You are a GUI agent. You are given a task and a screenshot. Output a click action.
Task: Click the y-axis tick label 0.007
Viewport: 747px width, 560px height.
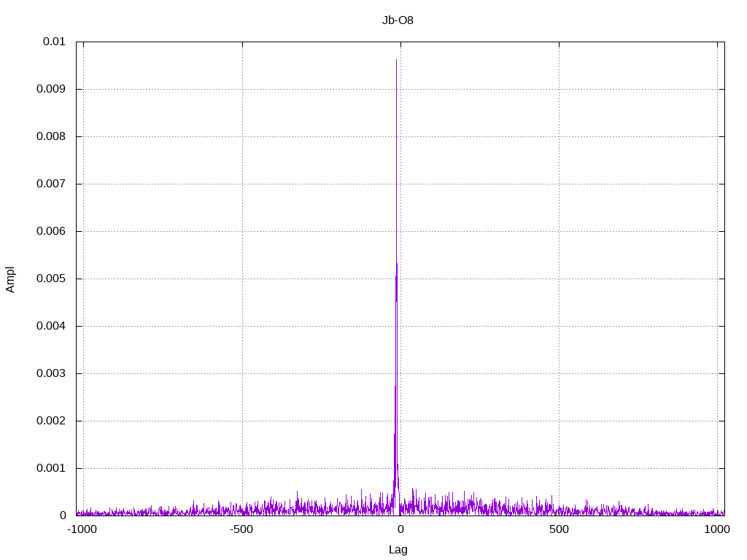[51, 184]
